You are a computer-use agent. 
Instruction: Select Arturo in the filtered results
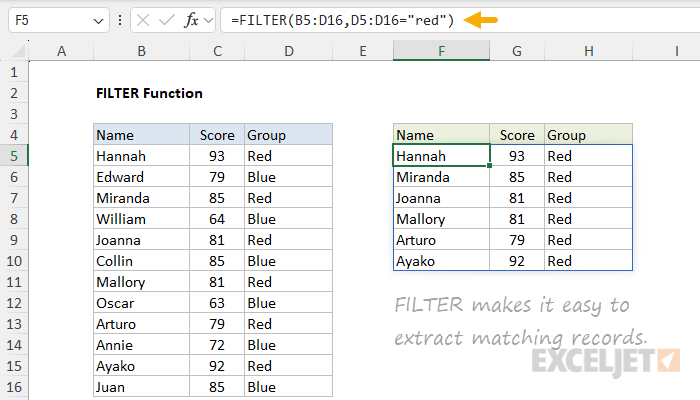click(442, 240)
